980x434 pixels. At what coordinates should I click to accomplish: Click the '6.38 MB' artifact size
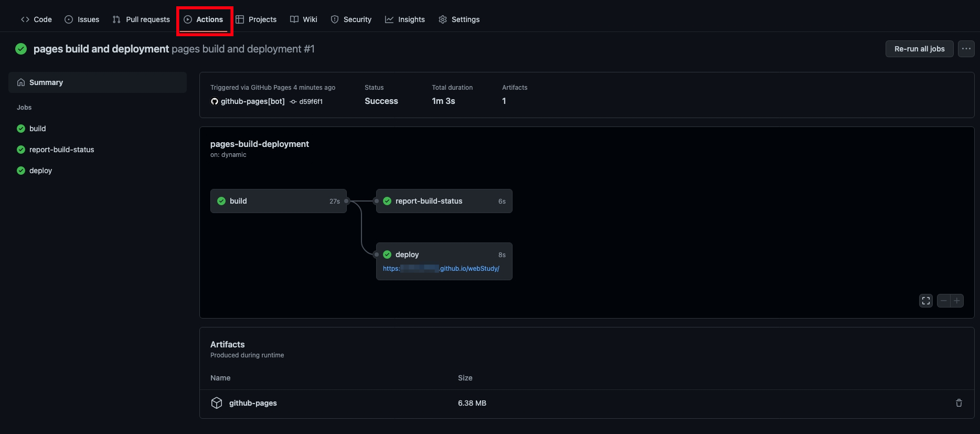point(472,403)
